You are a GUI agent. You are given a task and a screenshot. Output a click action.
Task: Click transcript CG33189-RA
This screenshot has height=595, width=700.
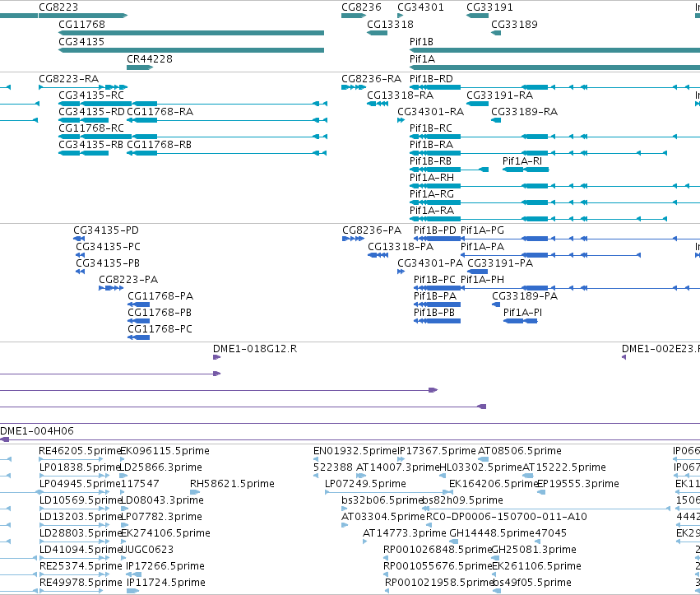click(525, 112)
